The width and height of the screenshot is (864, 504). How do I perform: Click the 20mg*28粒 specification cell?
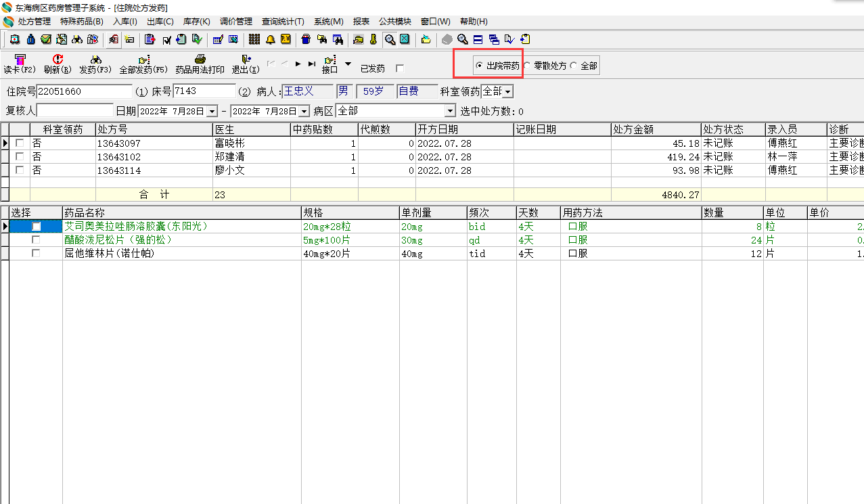[x=350, y=227]
